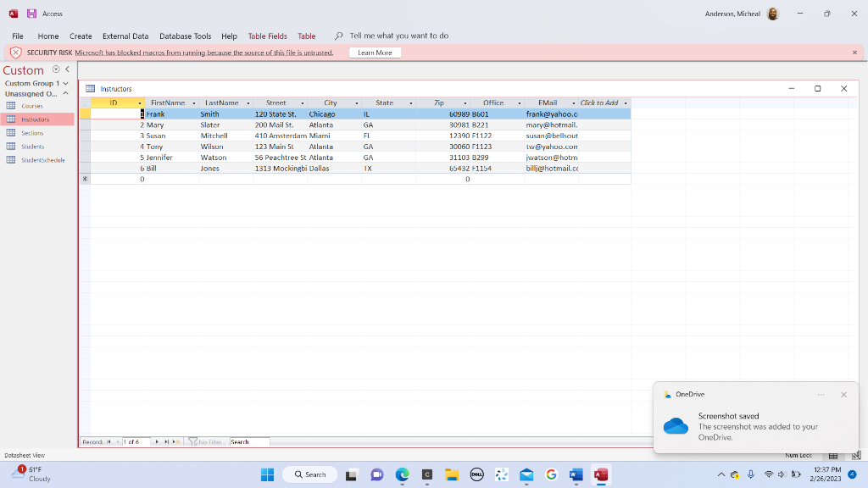Image resolution: width=868 pixels, height=488 pixels.
Task: Click the Save icon in title bar
Action: coord(32,14)
